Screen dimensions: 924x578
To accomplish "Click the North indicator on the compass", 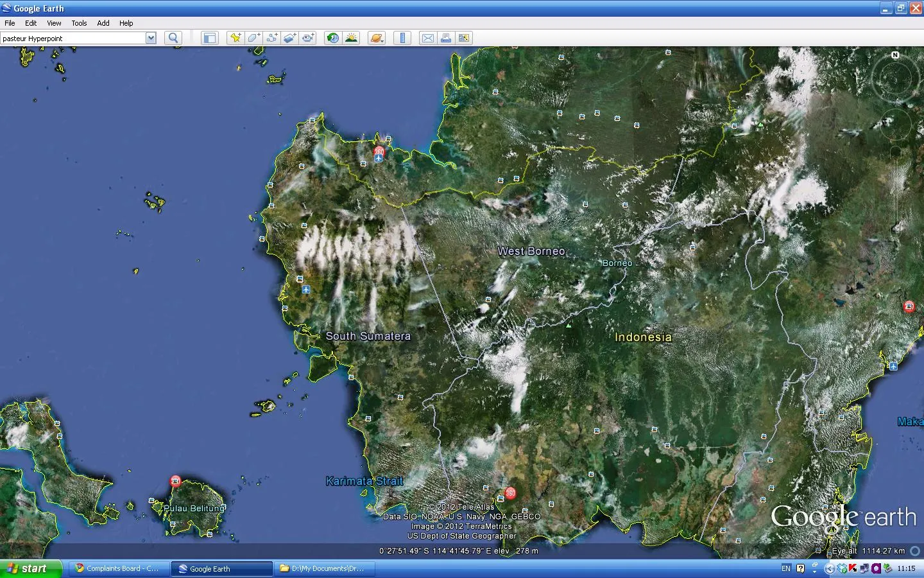I will coord(895,55).
